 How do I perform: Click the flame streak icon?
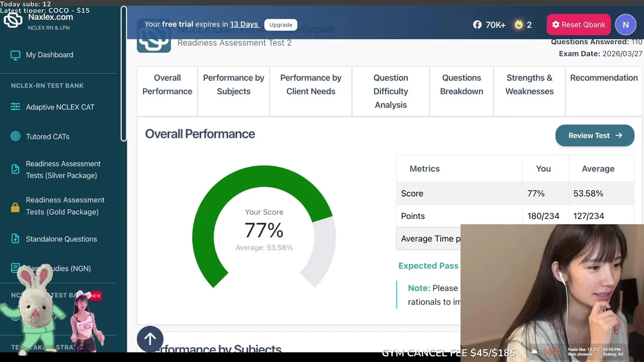click(x=519, y=25)
